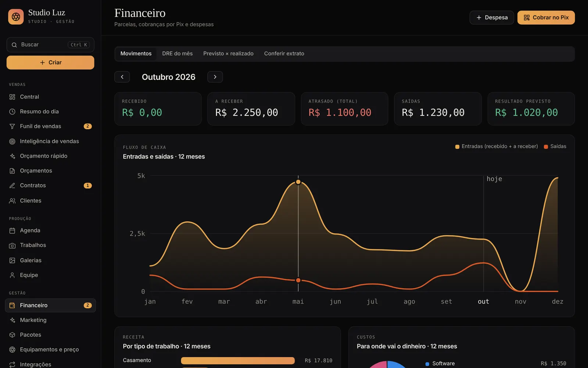Open Marketing in sidebar
Viewport: 588px width, 368px height.
coord(50,320)
